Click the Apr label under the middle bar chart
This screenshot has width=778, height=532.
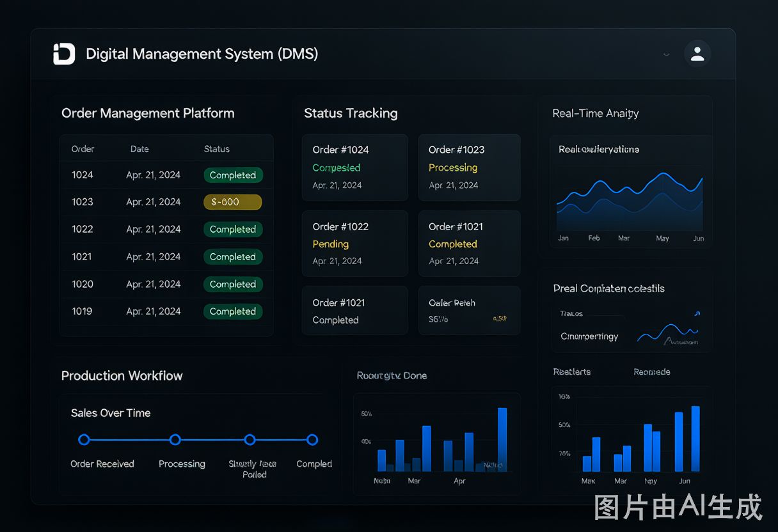[x=459, y=481]
